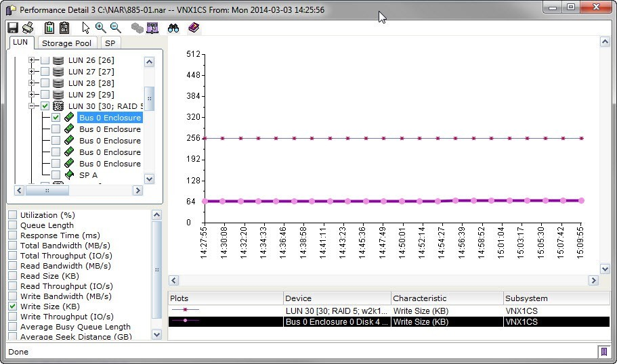Check the SP A checkbox
The height and width of the screenshot is (364, 617).
56,175
